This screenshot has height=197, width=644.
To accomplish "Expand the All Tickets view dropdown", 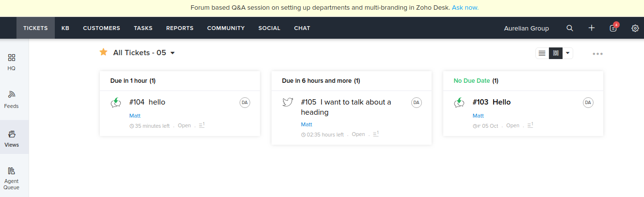I will (172, 53).
